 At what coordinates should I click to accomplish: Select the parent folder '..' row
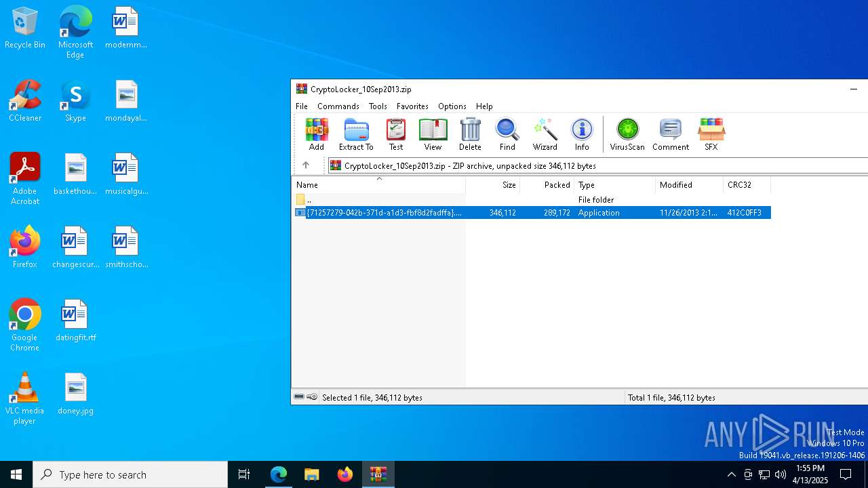point(532,200)
